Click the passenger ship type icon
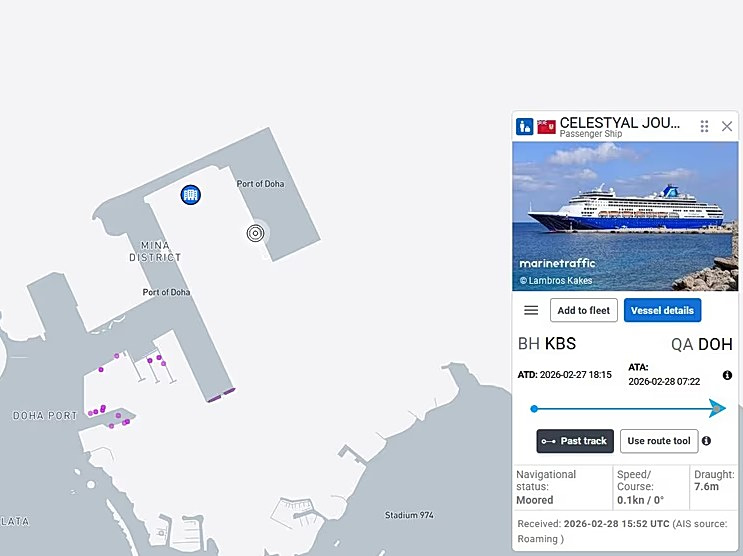The height and width of the screenshot is (556, 743). point(524,127)
